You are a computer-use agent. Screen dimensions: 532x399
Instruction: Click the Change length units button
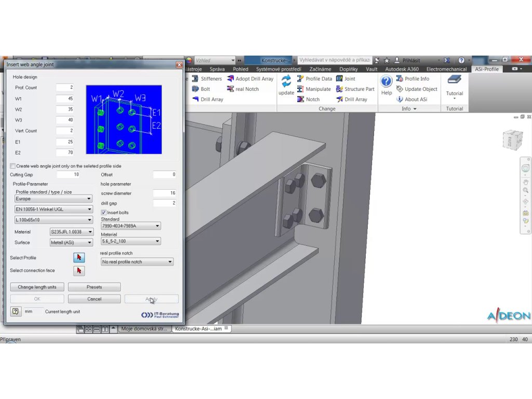37,287
